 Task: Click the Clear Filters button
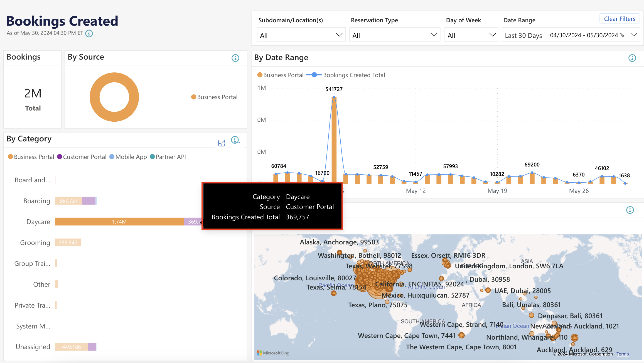[620, 19]
